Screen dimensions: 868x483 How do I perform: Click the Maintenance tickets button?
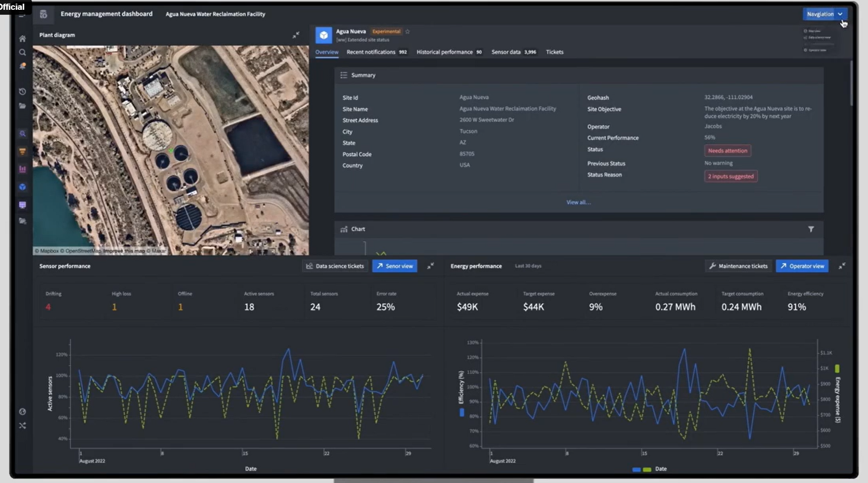pyautogui.click(x=738, y=266)
